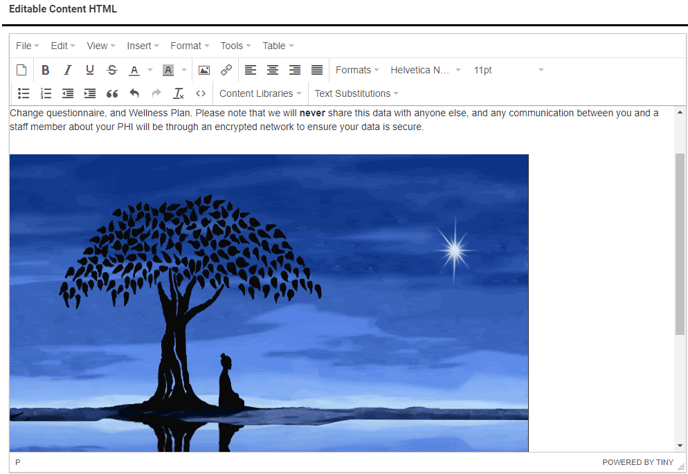Click the New document icon

click(22, 70)
